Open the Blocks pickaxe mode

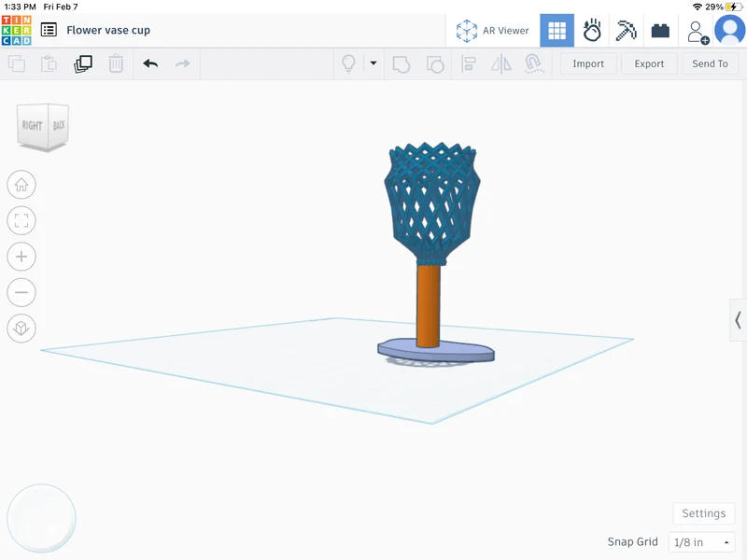[x=626, y=31]
